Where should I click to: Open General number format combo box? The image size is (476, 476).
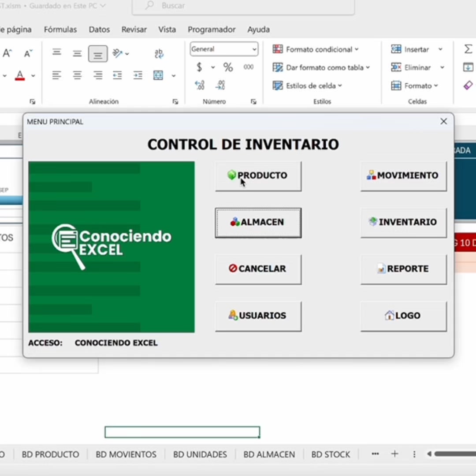pyautogui.click(x=224, y=49)
